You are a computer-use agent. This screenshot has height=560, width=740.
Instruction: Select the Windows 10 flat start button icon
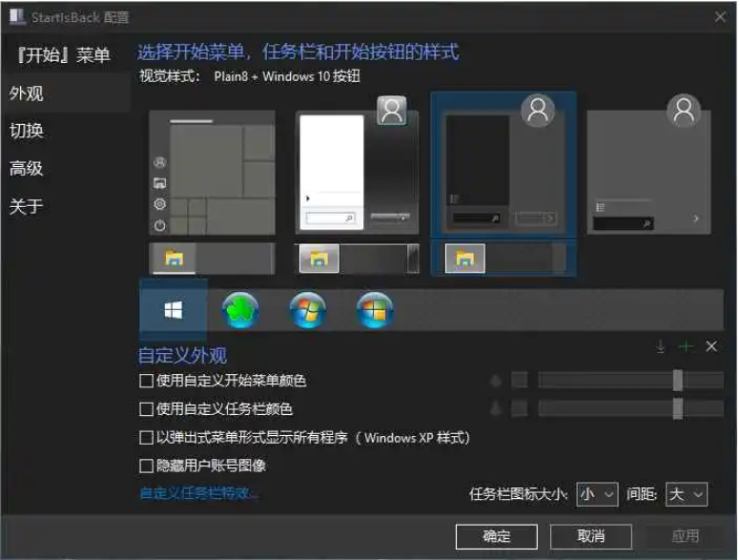[x=174, y=310]
